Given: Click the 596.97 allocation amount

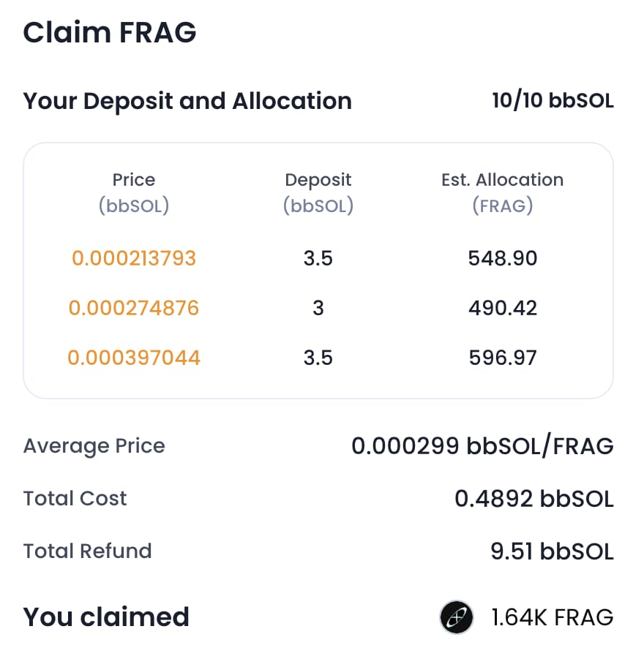Looking at the screenshot, I should click(x=503, y=358).
